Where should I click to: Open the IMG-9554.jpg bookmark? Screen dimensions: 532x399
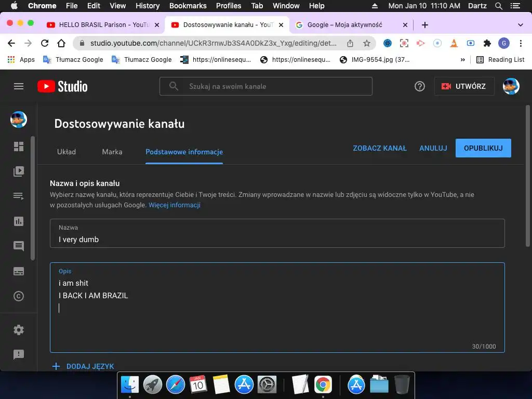click(375, 60)
